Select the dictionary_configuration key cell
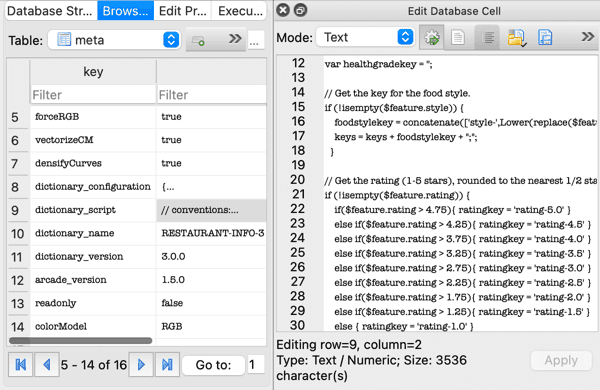This screenshot has width=600, height=390. click(x=93, y=187)
